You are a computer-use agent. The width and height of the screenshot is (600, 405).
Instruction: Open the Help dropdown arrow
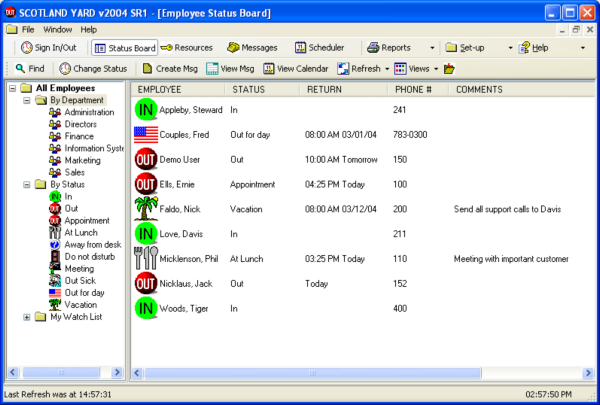pos(583,48)
